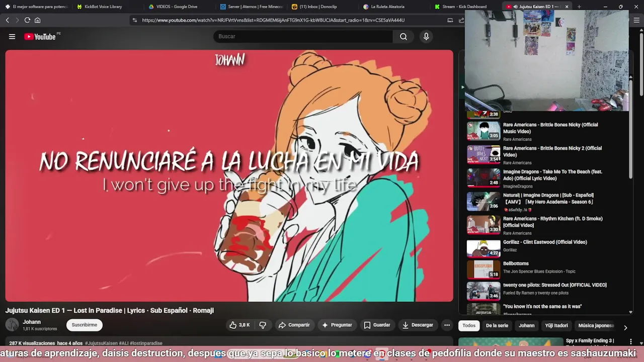Open the browser cast/screen icon
The width and height of the screenshot is (644, 362).
[x=450, y=20]
